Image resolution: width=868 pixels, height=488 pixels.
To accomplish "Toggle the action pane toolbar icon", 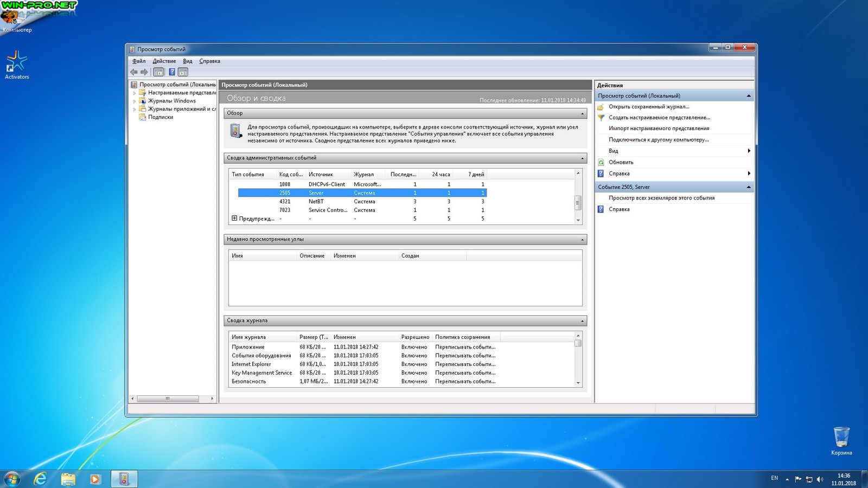I will [183, 72].
